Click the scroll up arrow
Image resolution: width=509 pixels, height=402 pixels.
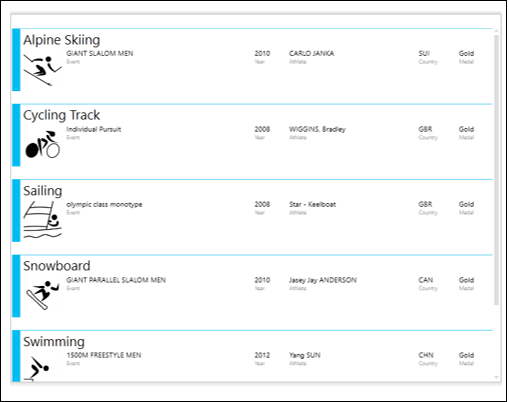point(496,31)
